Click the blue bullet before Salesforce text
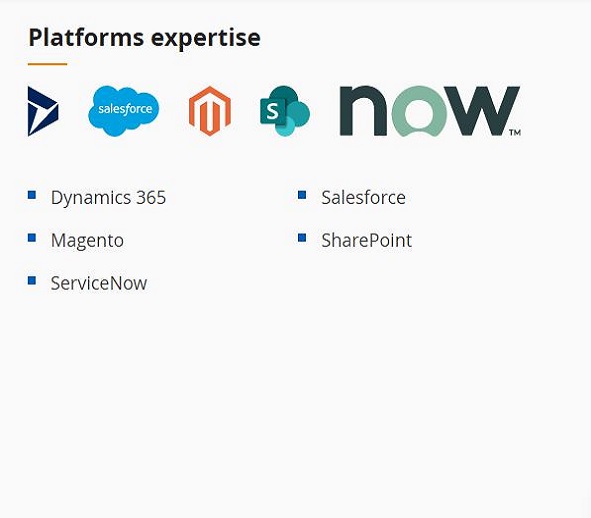The width and height of the screenshot is (591, 518). click(302, 195)
